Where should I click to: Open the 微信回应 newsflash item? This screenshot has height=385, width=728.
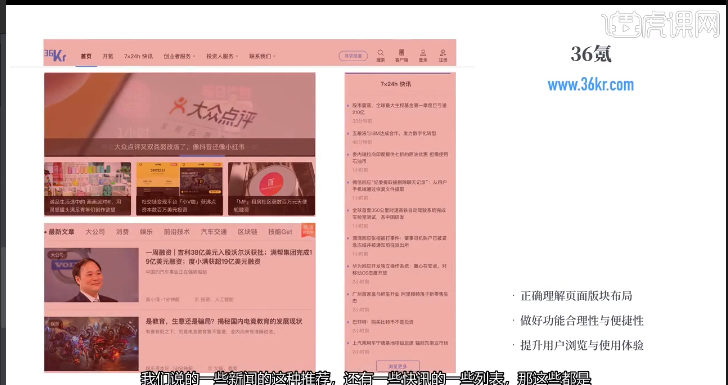399,186
